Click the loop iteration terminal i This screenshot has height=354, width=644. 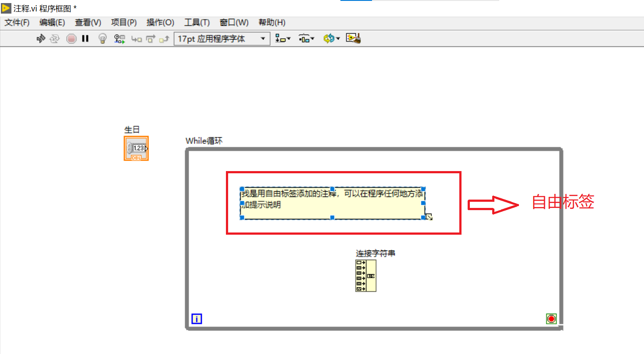point(197,319)
